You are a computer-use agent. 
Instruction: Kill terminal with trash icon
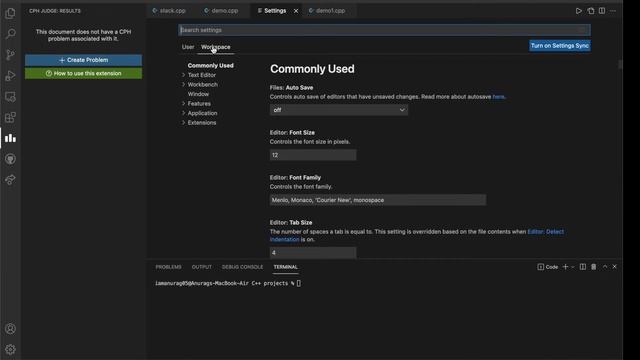point(594,267)
